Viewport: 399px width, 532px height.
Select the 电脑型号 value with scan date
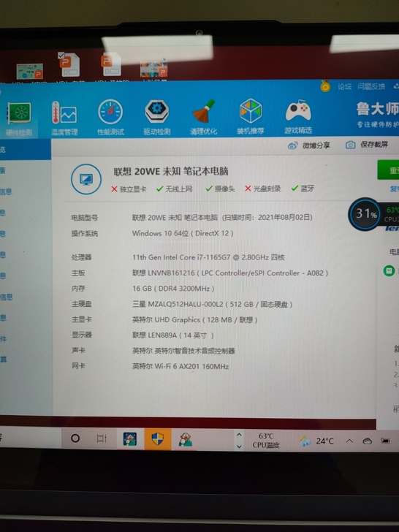[x=222, y=218]
